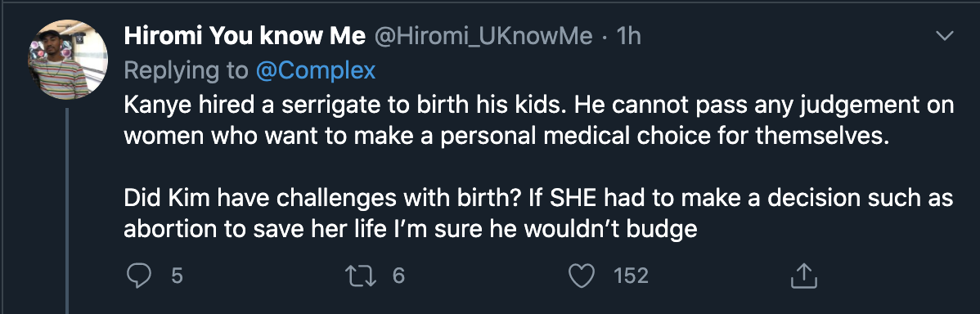
Task: Select the 'Did Kim have challenges' line
Action: coord(539,199)
